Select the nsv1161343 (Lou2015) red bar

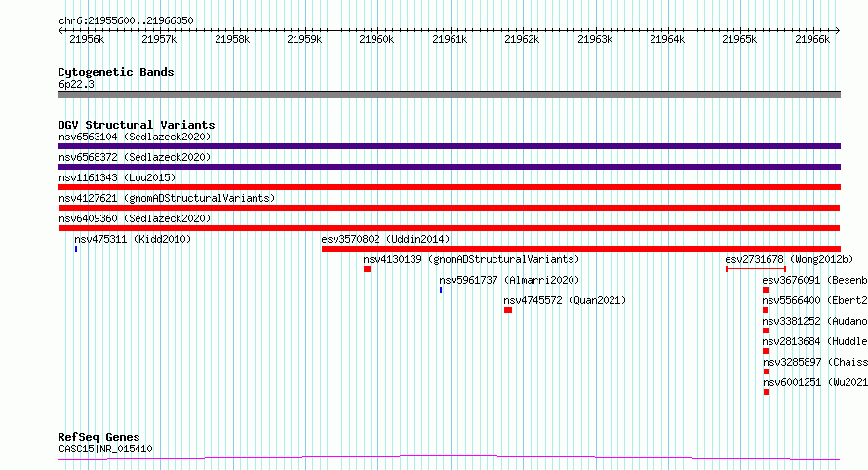(449, 187)
